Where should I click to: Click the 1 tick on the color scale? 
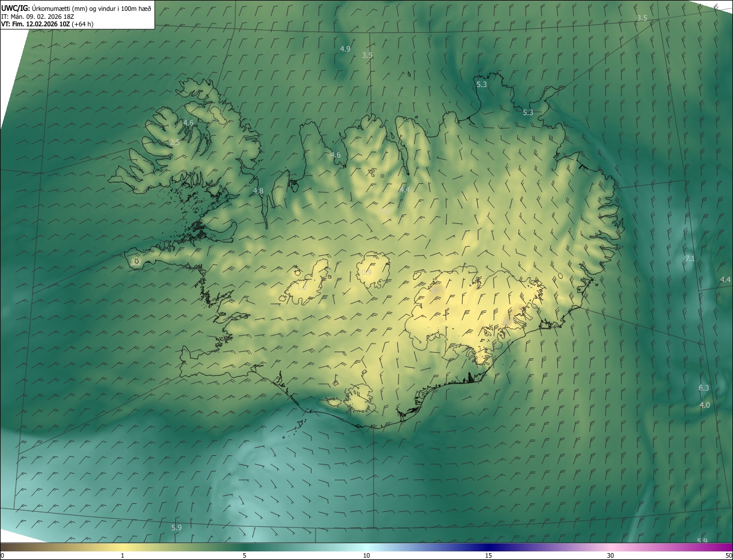[x=123, y=555]
